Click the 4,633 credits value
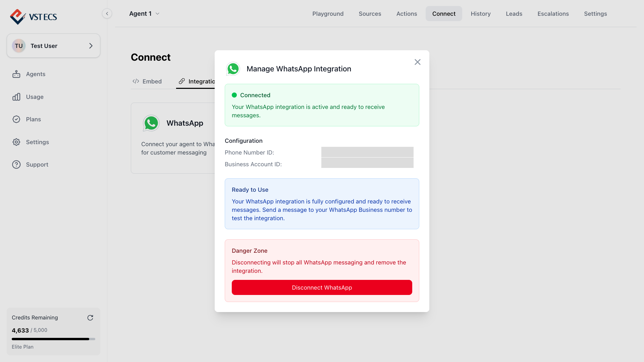The width and height of the screenshot is (644, 362). 20,330
